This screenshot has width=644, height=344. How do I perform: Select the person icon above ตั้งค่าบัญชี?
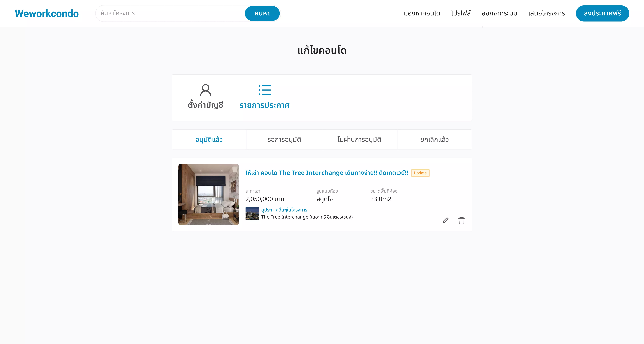[x=205, y=90]
